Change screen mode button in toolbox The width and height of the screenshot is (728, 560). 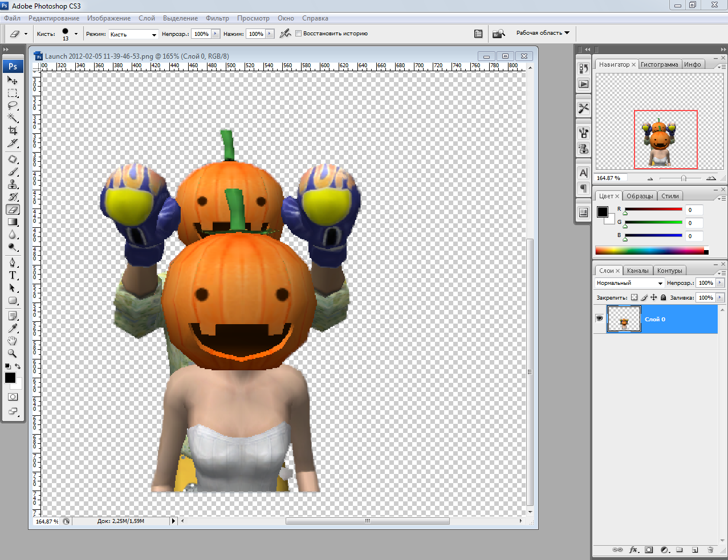13,411
